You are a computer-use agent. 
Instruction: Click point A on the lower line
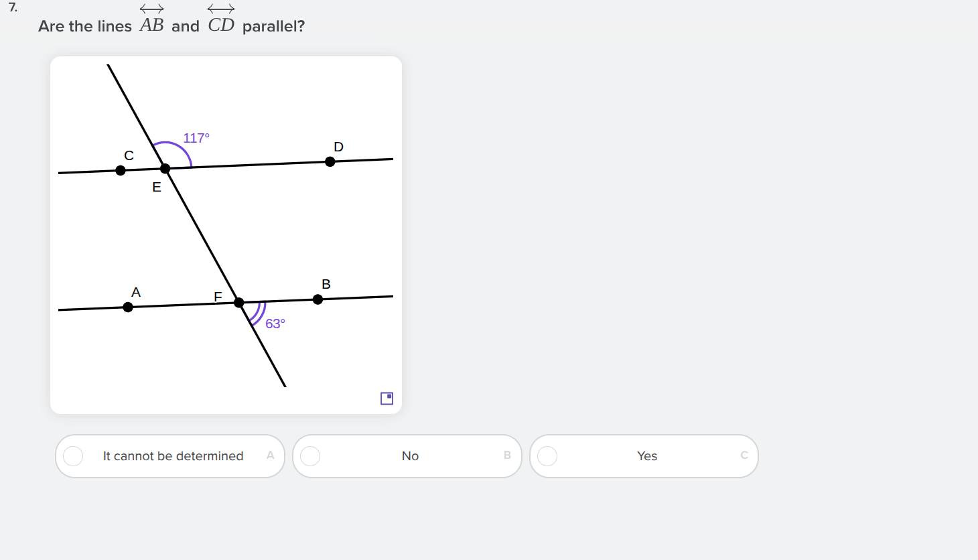127,306
